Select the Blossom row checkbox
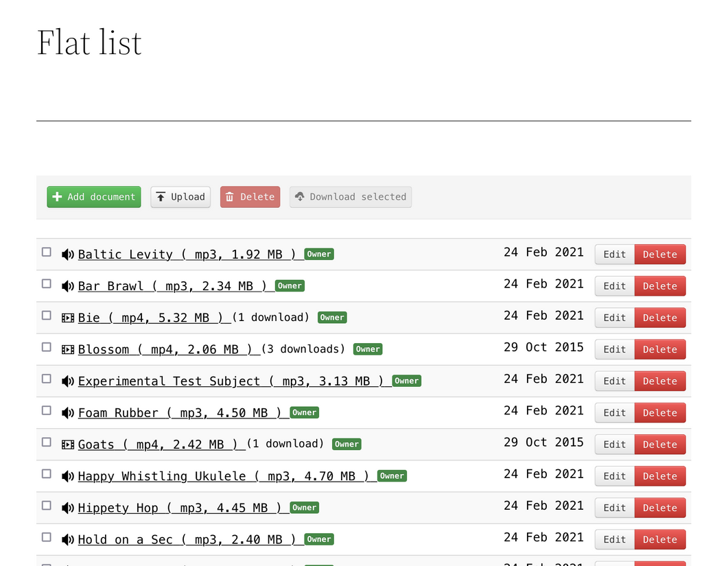Screen dimensions: 728x566 pos(47,347)
